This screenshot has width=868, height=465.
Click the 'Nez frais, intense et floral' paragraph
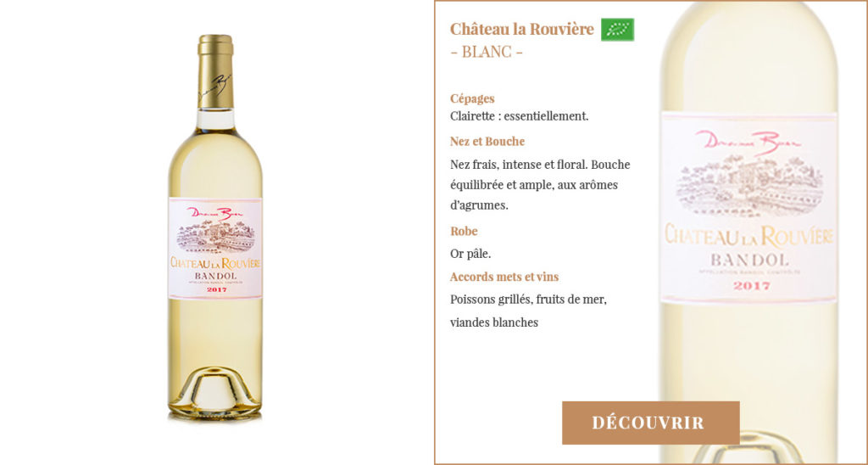(x=540, y=185)
